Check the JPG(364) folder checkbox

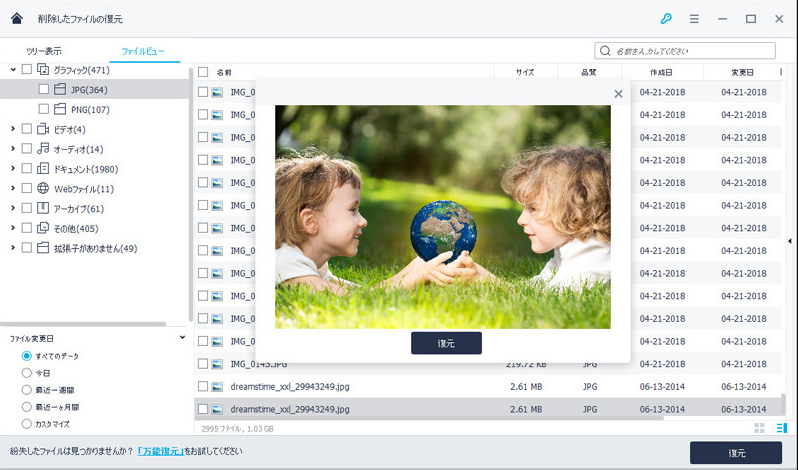coord(43,90)
